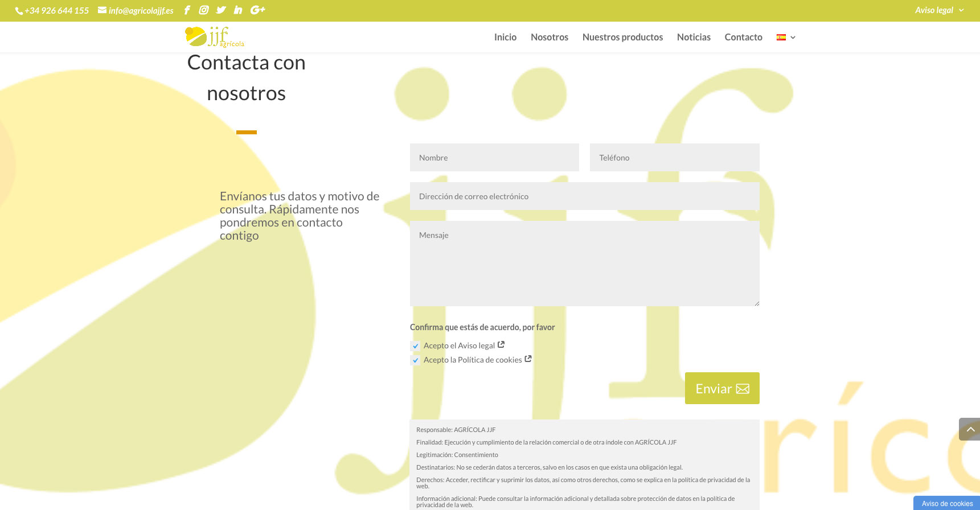
Task: Click the scroll-to-top arrow button
Action: click(x=970, y=429)
